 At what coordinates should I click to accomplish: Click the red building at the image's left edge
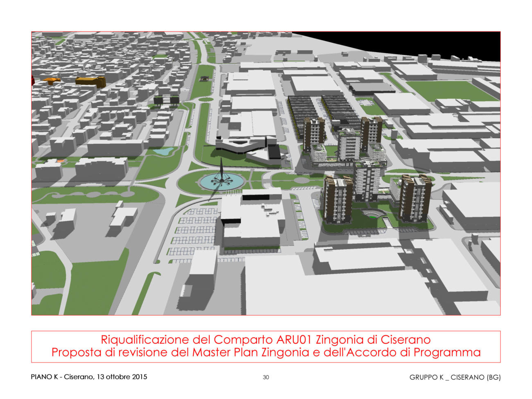click(x=33, y=81)
